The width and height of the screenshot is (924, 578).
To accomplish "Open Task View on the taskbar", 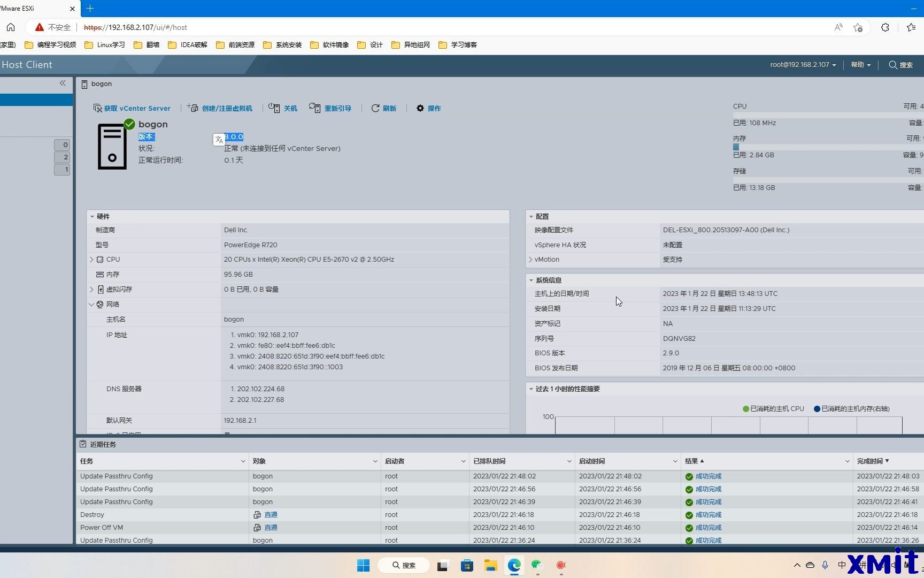I will pos(443,566).
